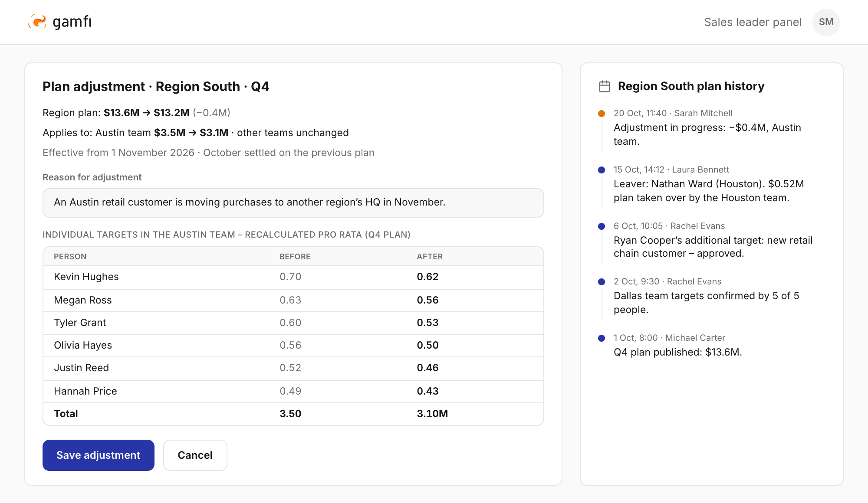Open the 6 Oct Rachel Evans entry header
This screenshot has height=503, width=868.
(x=669, y=226)
